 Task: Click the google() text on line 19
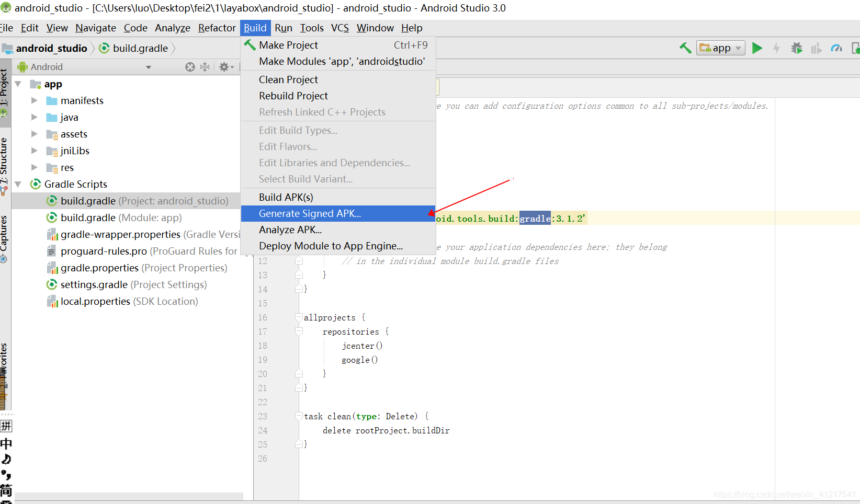pos(360,360)
